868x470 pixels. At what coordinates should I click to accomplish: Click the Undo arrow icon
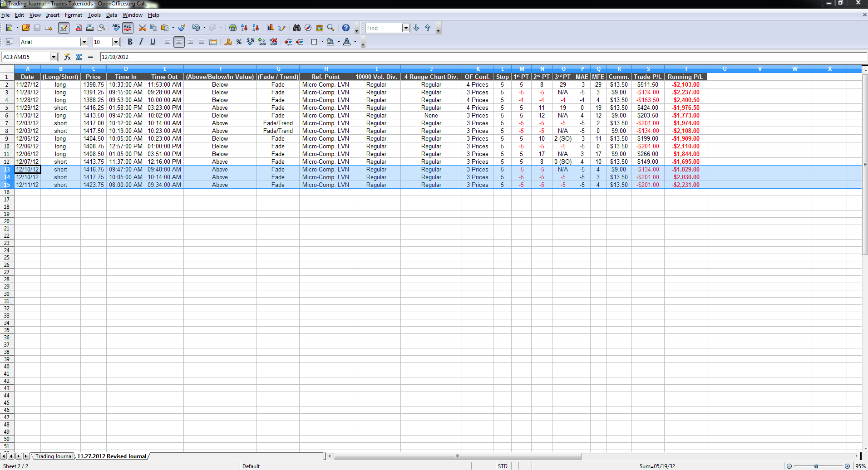[x=196, y=28]
